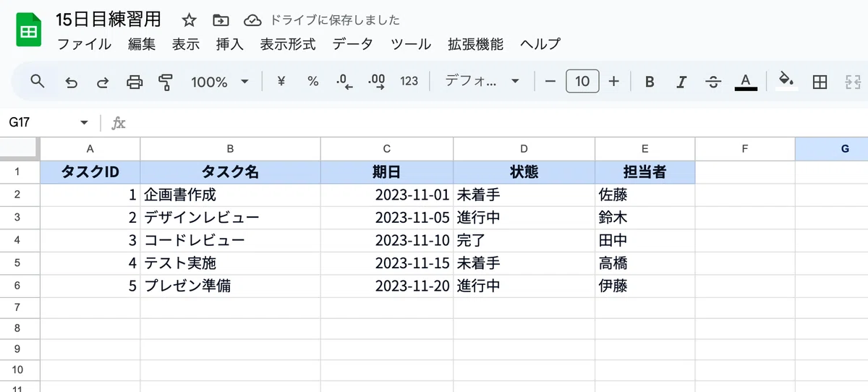Click the cell 高橋
The height and width of the screenshot is (392, 868).
pyautogui.click(x=645, y=263)
